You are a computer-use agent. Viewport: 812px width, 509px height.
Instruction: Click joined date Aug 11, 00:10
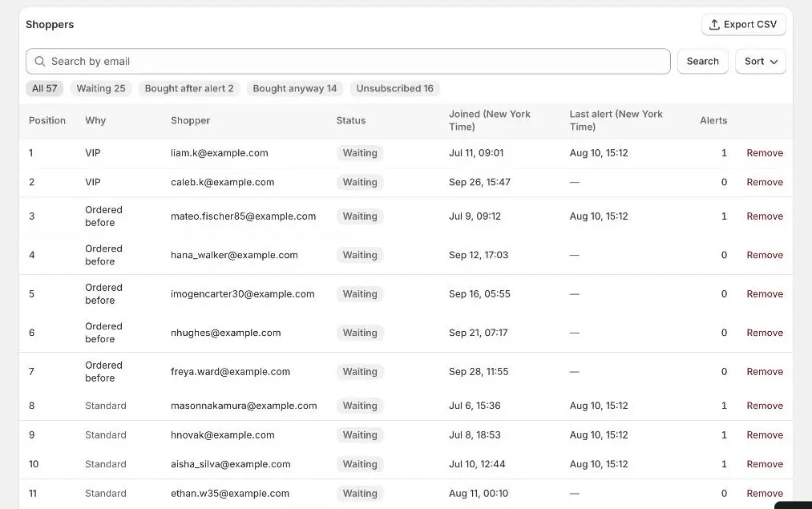[479, 494]
